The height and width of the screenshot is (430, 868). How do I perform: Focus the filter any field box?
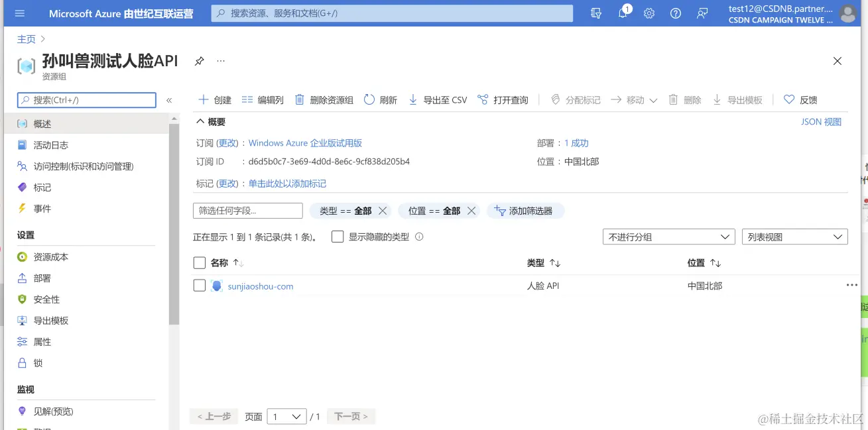(x=248, y=211)
